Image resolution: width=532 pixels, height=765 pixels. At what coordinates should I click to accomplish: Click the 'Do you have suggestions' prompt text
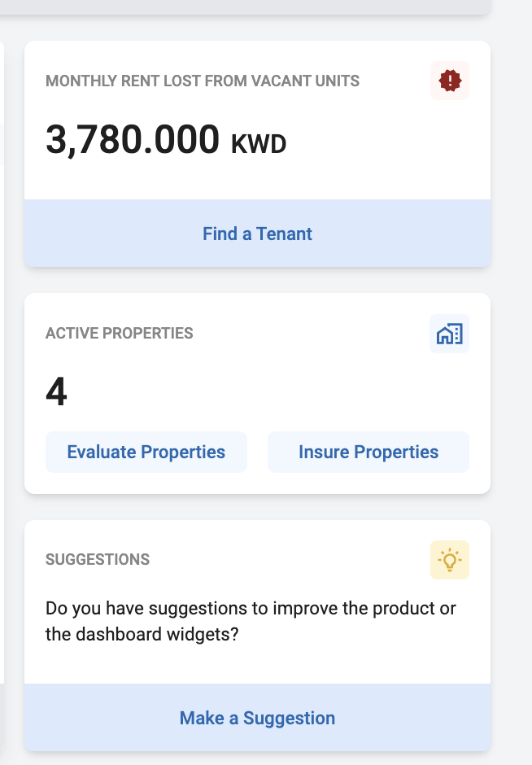(251, 609)
